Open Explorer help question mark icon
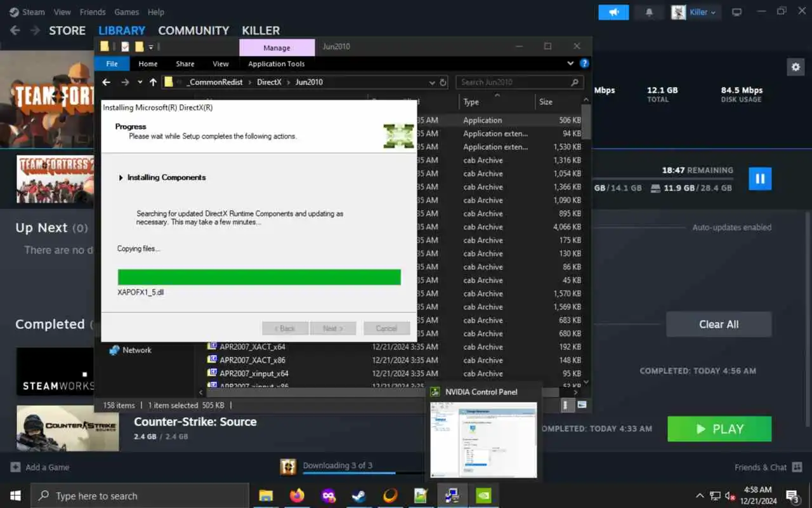This screenshot has width=812, height=508. [x=584, y=63]
